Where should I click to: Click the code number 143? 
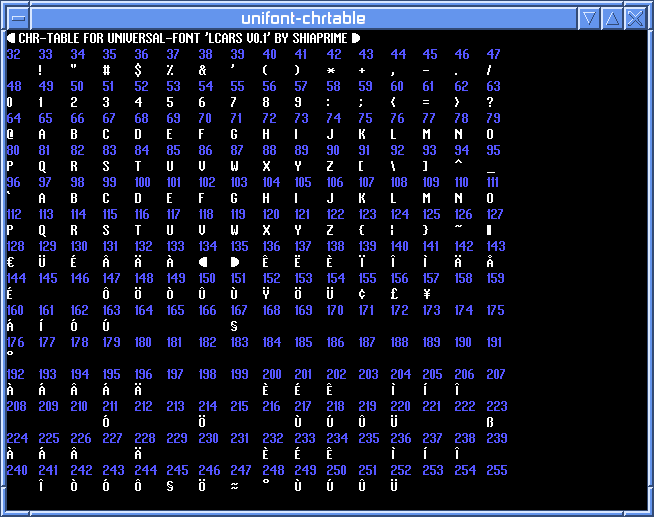click(x=496, y=246)
